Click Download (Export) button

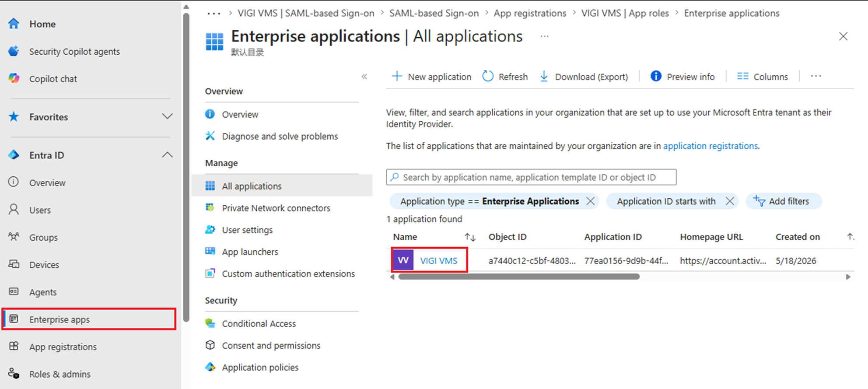584,77
